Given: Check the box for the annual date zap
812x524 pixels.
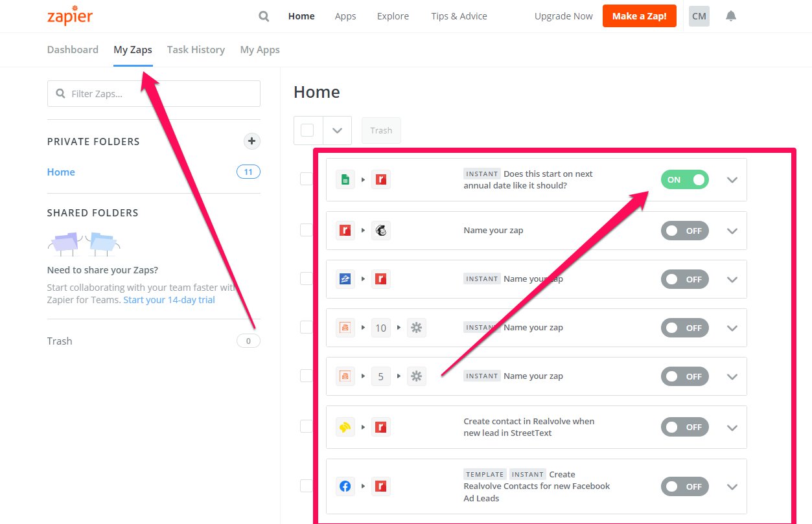Looking at the screenshot, I should click(x=307, y=179).
